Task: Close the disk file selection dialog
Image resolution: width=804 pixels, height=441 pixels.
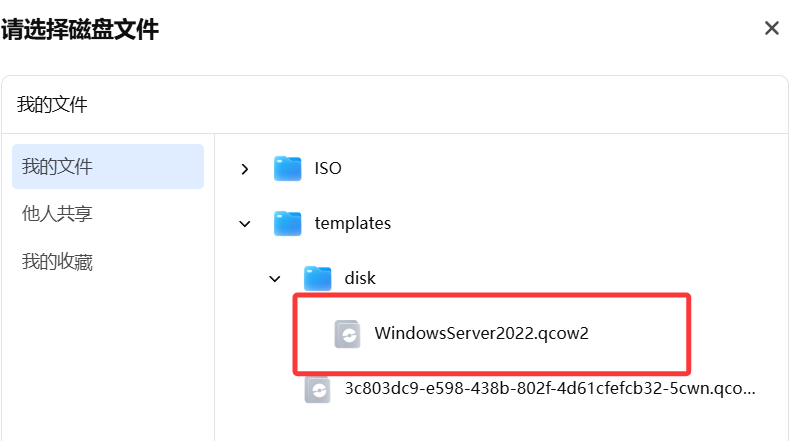Action: pyautogui.click(x=772, y=28)
